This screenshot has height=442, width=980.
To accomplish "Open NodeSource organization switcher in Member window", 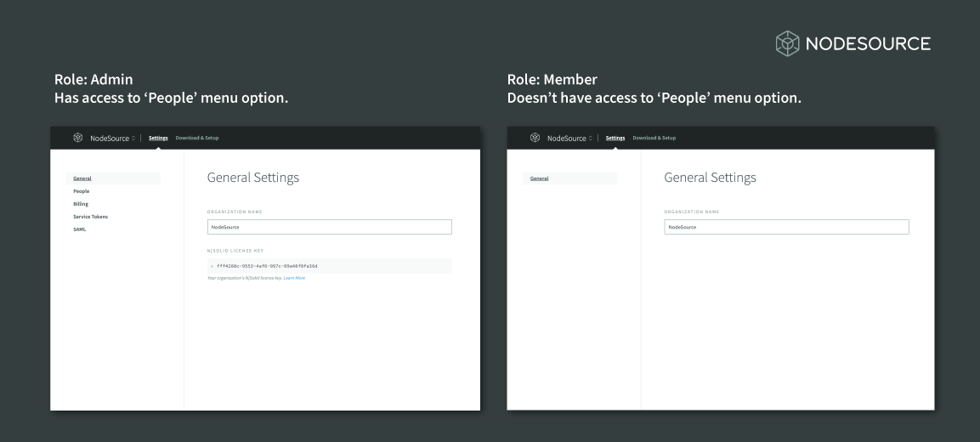I will (x=570, y=139).
